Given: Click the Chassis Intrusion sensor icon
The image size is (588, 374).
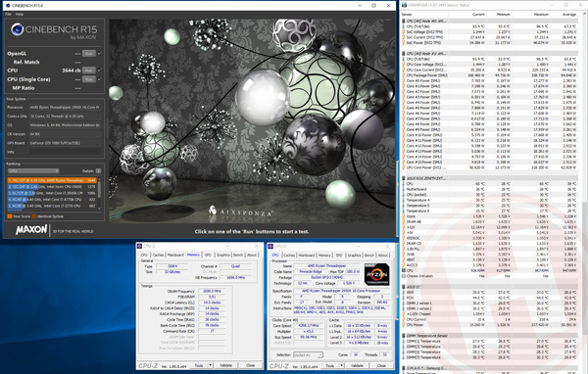Looking at the screenshot, I should click(404, 276).
